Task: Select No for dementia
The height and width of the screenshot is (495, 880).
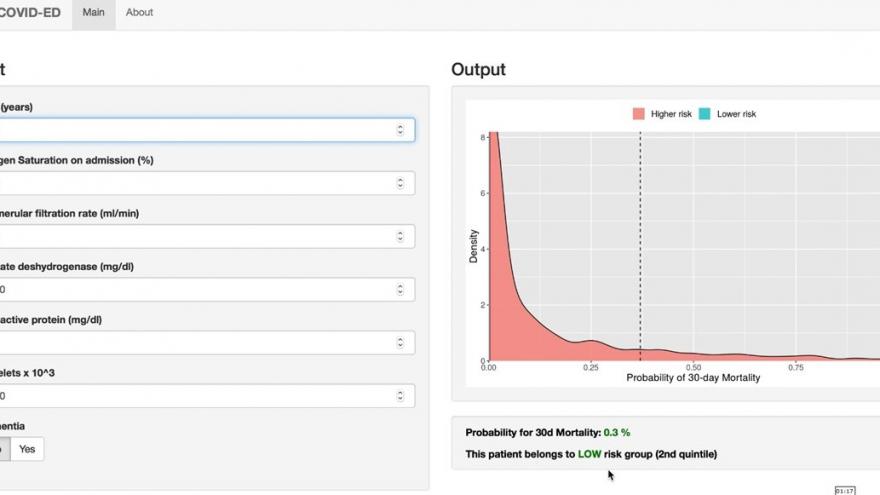Action: [x=3, y=449]
